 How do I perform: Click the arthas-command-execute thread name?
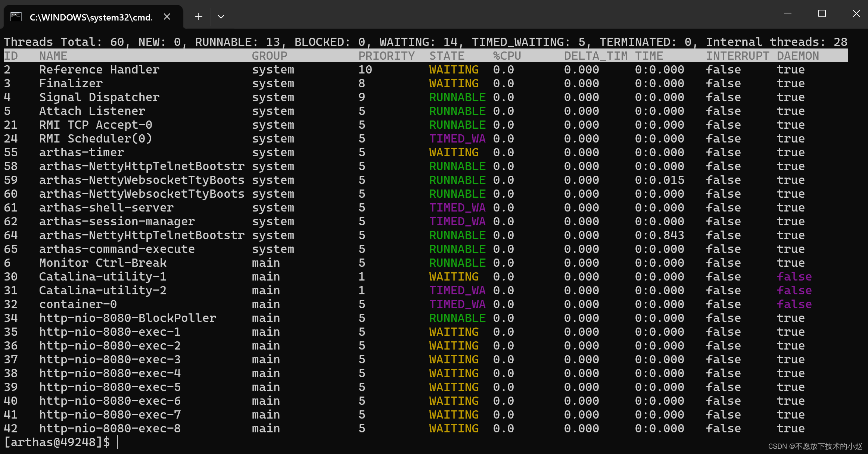click(x=116, y=249)
